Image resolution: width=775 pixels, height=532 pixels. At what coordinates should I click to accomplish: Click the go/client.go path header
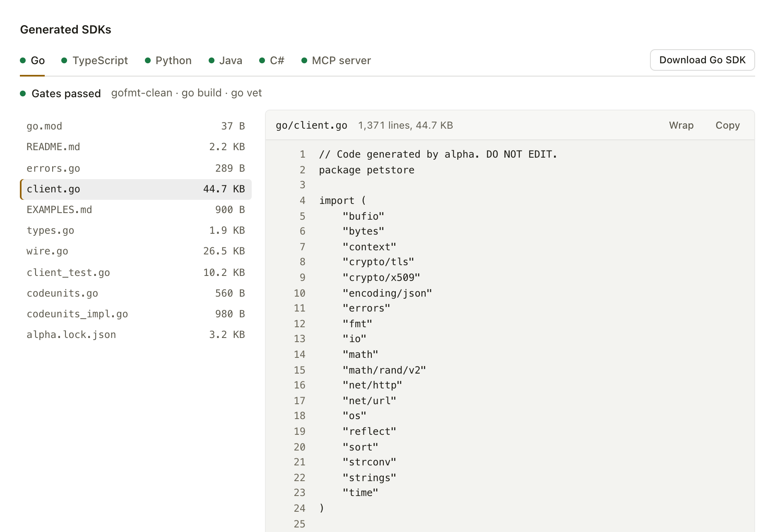pos(311,125)
